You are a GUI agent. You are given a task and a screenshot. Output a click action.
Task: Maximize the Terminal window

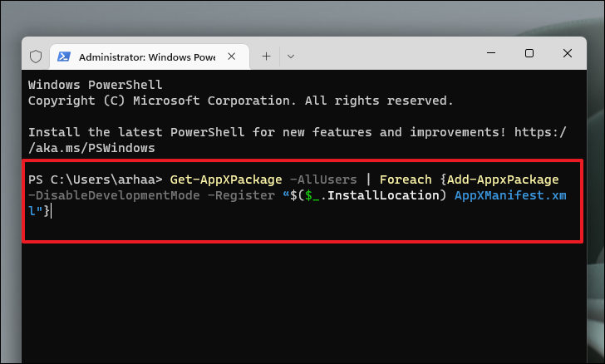pos(529,53)
